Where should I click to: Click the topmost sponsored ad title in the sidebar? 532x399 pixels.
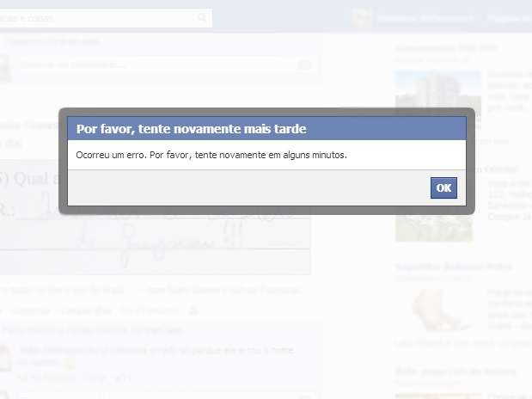[446, 48]
